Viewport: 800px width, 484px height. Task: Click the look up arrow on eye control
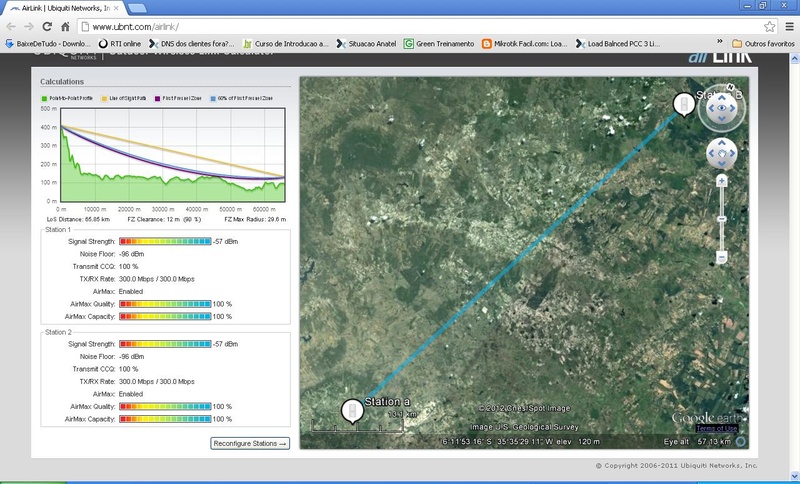722,96
